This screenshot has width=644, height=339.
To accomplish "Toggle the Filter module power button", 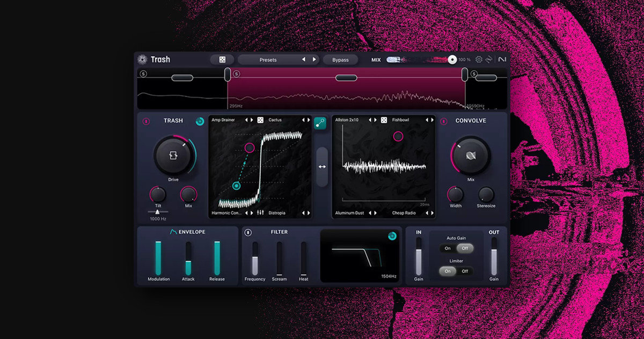I will coord(248,232).
